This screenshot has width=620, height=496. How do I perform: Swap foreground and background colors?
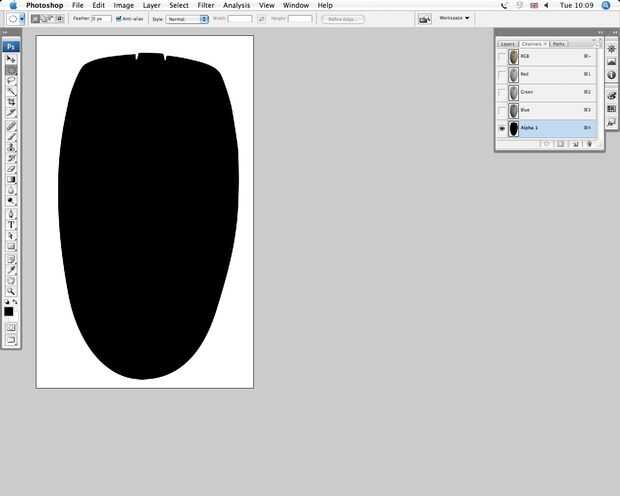click(15, 302)
